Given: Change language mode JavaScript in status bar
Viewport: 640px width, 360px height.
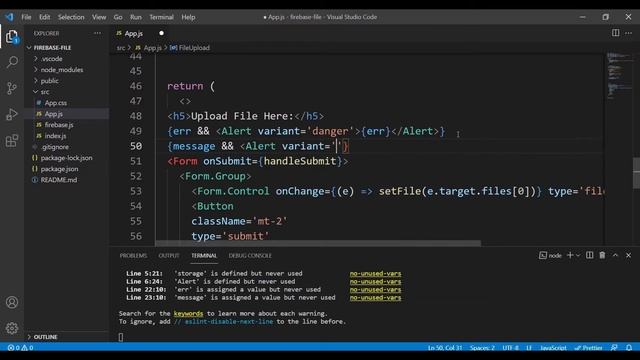Looking at the screenshot, I should [553, 348].
